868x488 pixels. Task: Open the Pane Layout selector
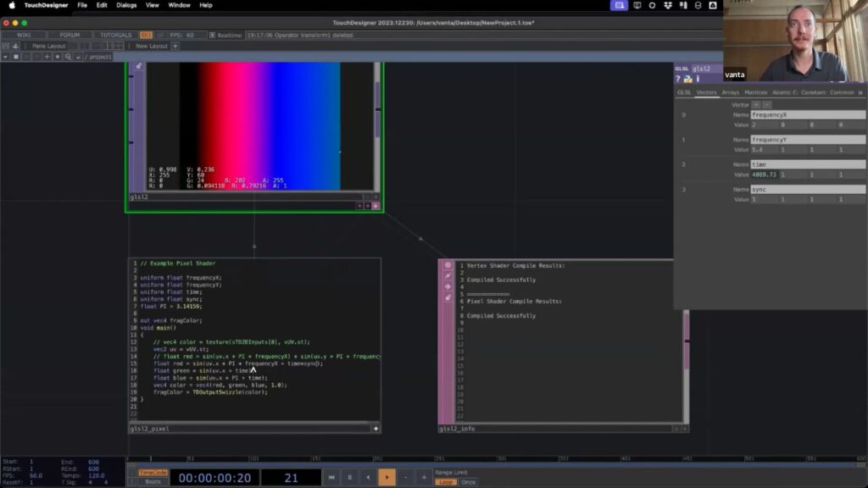(48, 46)
